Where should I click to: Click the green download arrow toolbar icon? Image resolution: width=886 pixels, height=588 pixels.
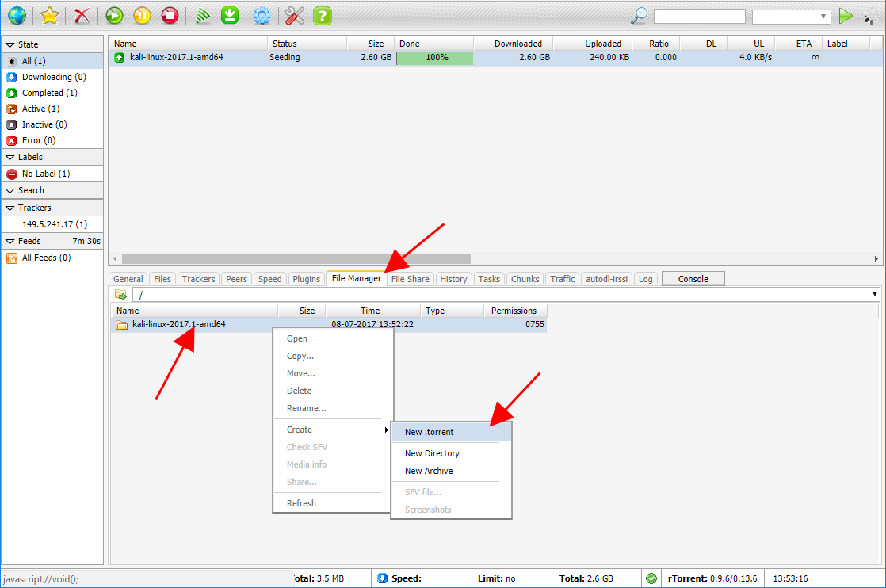pyautogui.click(x=229, y=15)
